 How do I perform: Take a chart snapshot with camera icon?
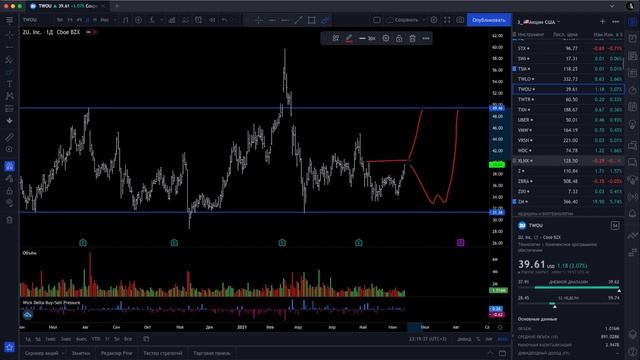click(460, 20)
